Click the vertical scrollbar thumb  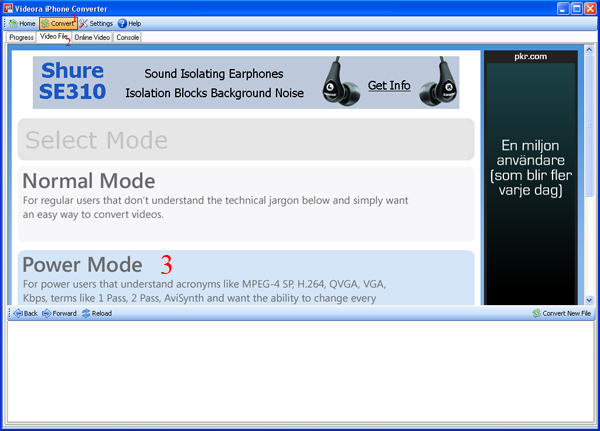pos(589,126)
